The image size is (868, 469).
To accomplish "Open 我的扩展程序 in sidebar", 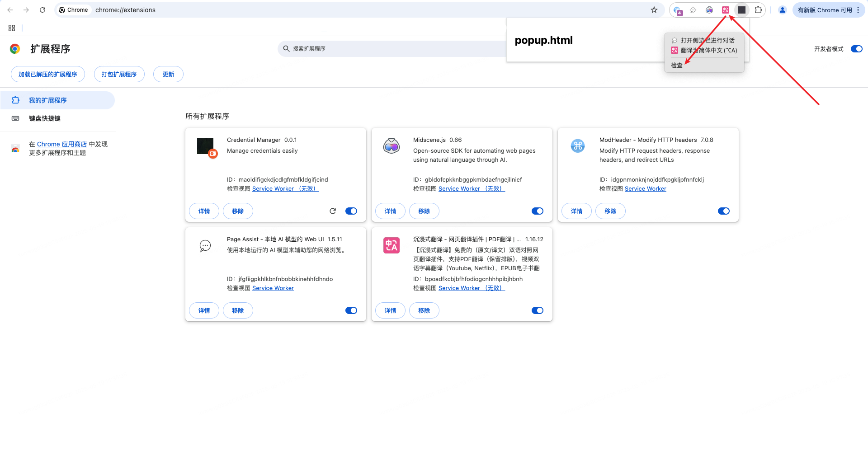I will pyautogui.click(x=57, y=100).
